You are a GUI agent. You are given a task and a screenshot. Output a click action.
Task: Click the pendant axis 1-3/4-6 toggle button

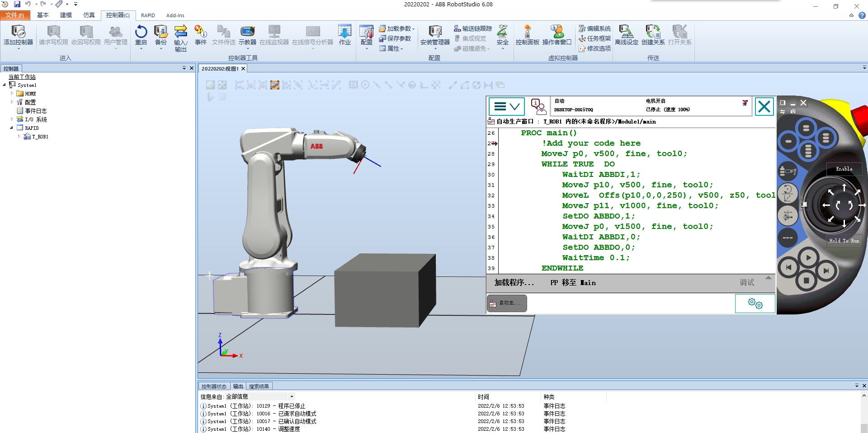[x=788, y=216]
